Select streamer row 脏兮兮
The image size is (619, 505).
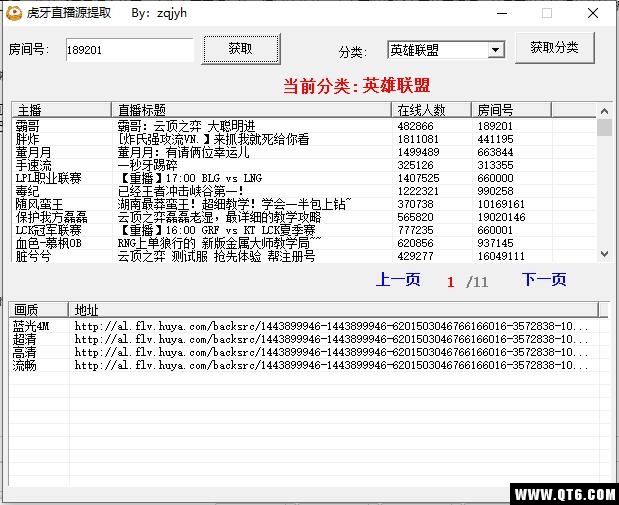pos(304,257)
